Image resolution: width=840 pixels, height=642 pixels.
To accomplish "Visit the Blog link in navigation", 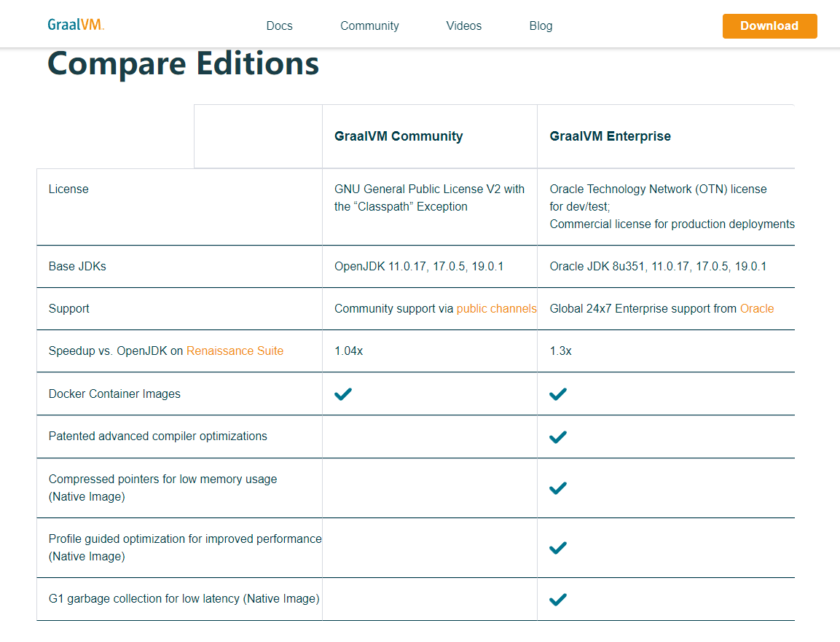I will pos(541,26).
